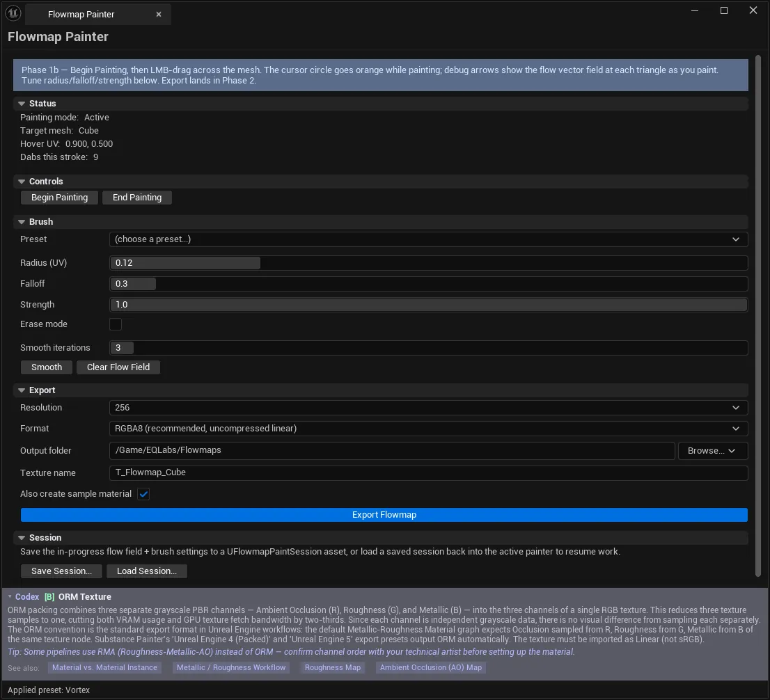Uncheck Also create sample material

tap(143, 494)
